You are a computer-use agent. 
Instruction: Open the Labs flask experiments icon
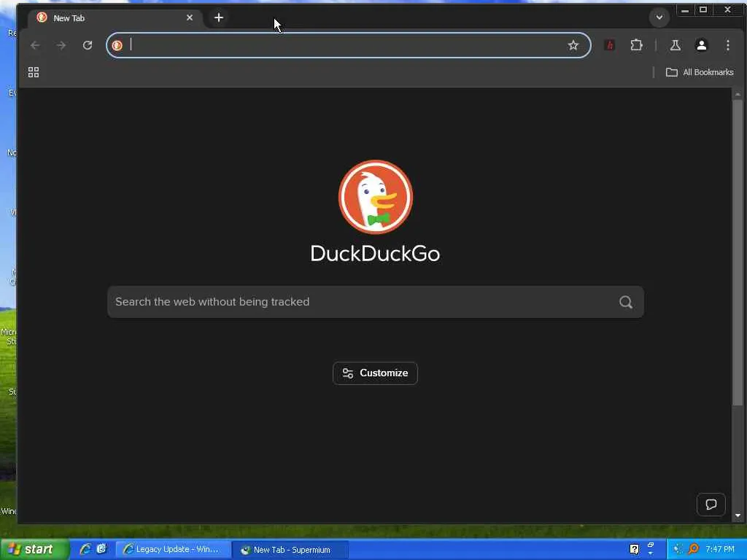click(675, 45)
